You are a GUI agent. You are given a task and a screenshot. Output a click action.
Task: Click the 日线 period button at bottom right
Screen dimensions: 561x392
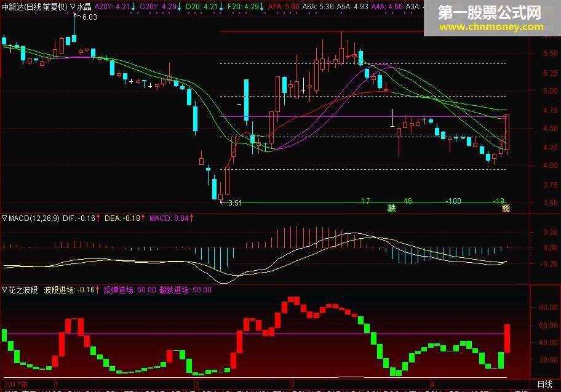pos(545,384)
